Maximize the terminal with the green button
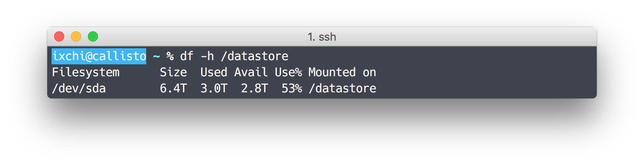This screenshot has width=644, height=166. click(93, 37)
